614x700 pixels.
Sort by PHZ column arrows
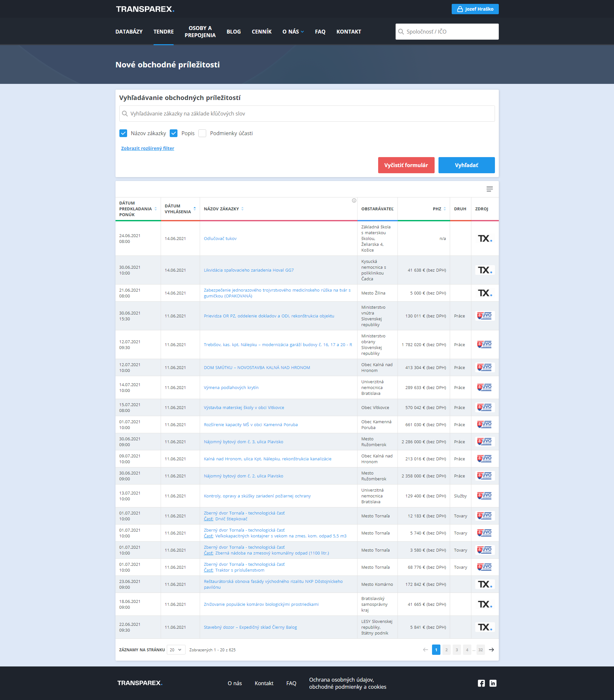445,209
